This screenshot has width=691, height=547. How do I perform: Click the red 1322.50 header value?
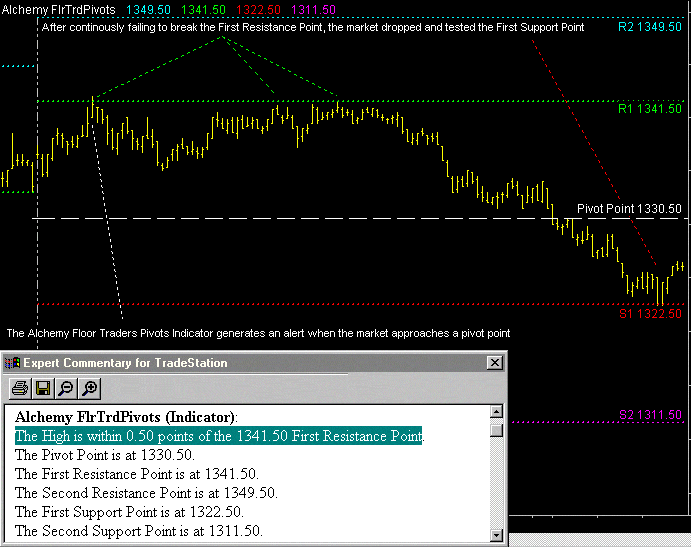tap(258, 10)
